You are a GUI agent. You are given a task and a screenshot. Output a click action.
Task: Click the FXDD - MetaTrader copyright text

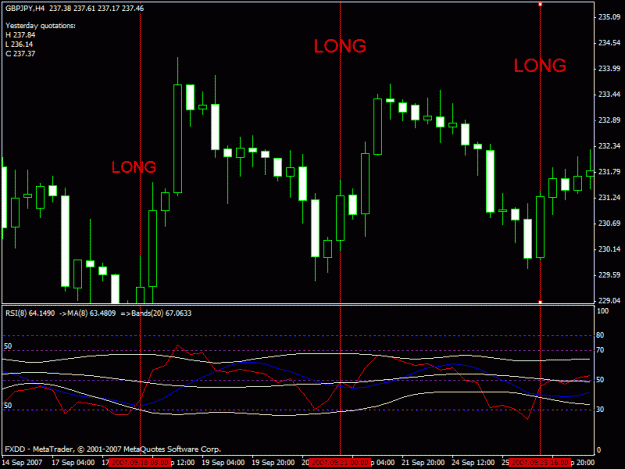coord(113,449)
